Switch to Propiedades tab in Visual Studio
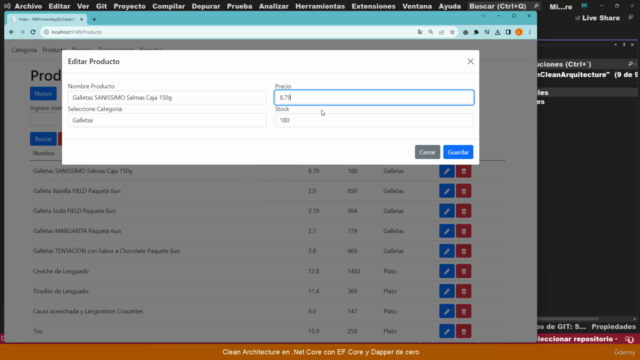Screen dimensions: 640x360 [x=613, y=327]
